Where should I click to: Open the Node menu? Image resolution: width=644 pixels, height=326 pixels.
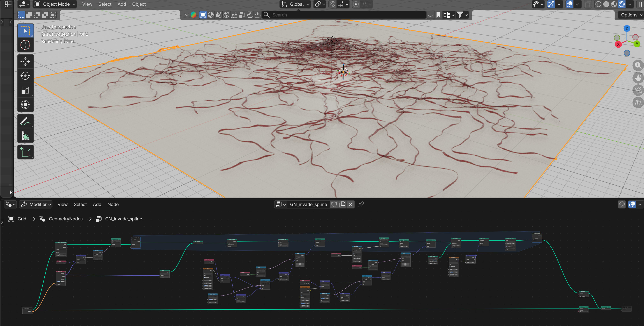pos(113,204)
